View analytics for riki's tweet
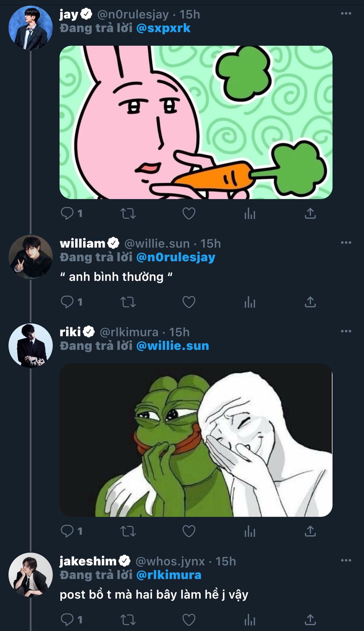364x631 pixels. point(250,531)
